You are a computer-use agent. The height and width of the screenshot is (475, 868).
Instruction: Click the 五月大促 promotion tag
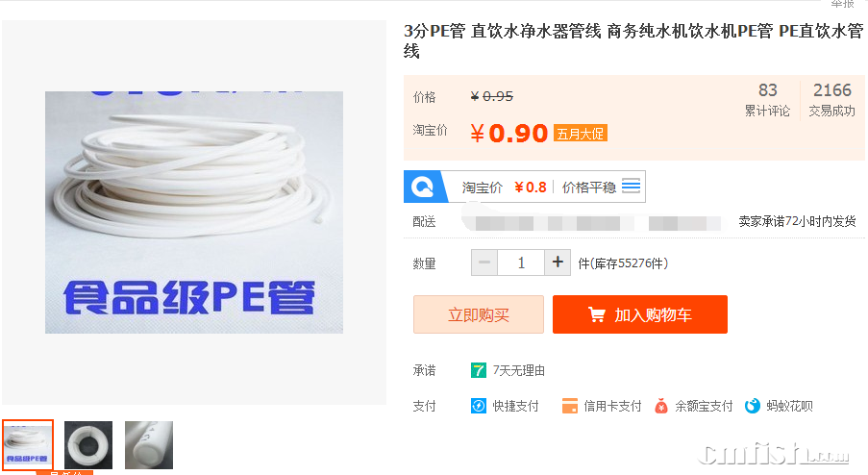point(581,134)
